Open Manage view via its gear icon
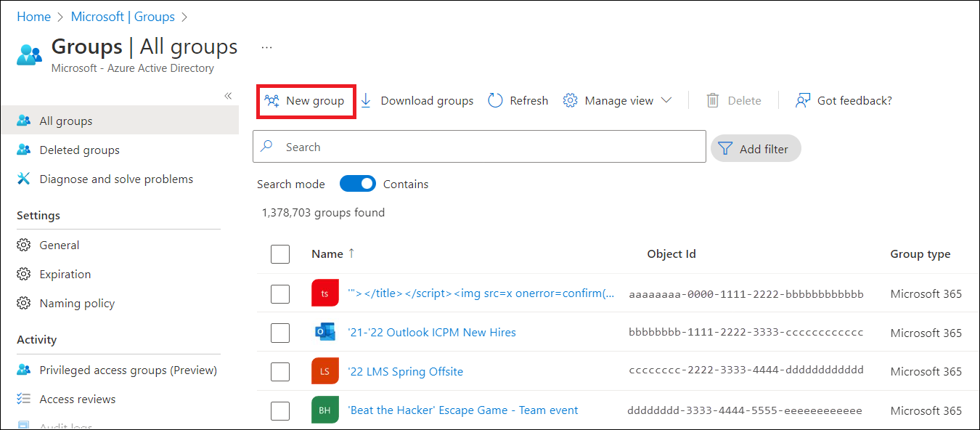 click(x=571, y=100)
